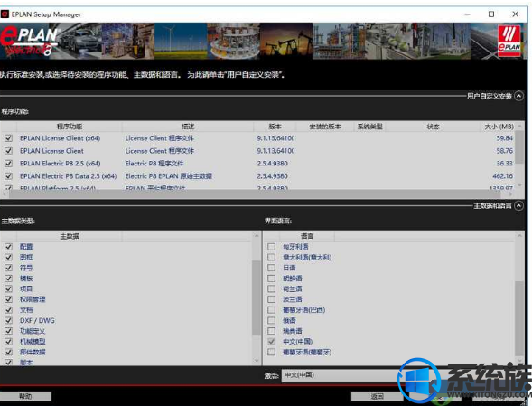Click the 系统类型 column header
Image resolution: width=532 pixels, height=406 pixels.
pos(369,127)
